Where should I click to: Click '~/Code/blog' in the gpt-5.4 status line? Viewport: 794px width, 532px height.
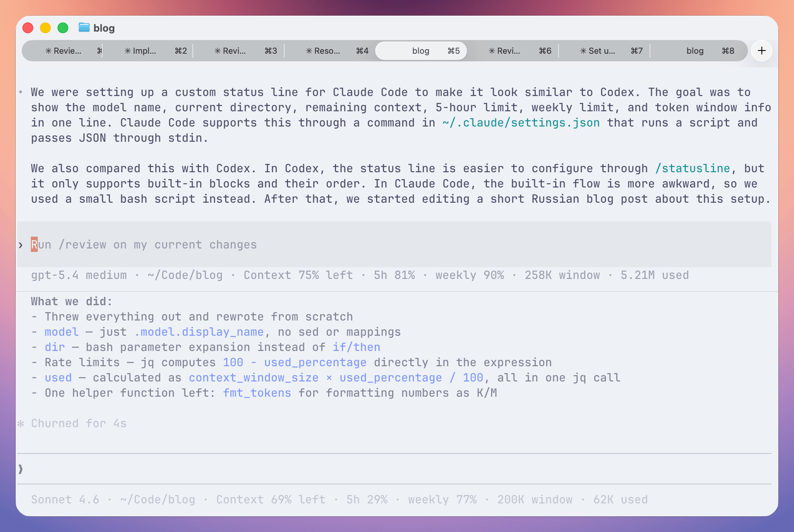[185, 275]
